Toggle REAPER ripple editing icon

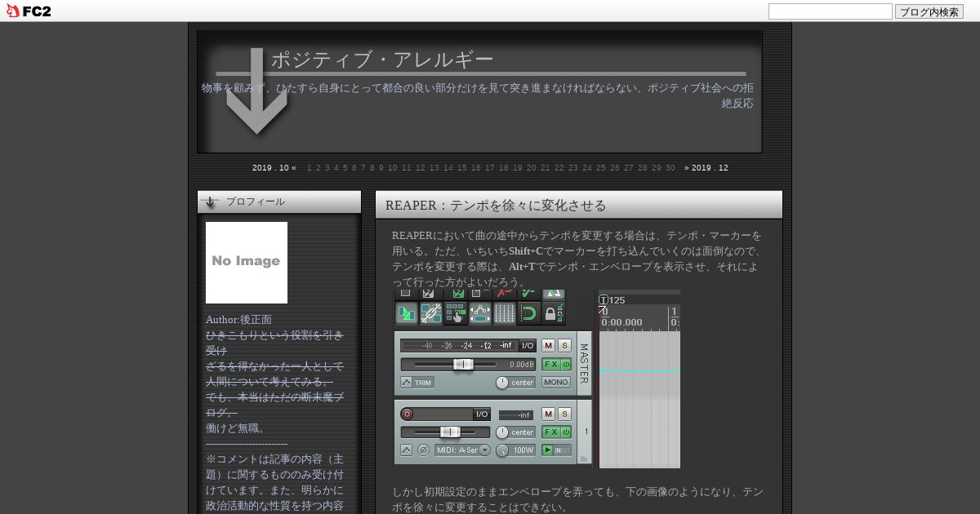pyautogui.click(x=455, y=313)
